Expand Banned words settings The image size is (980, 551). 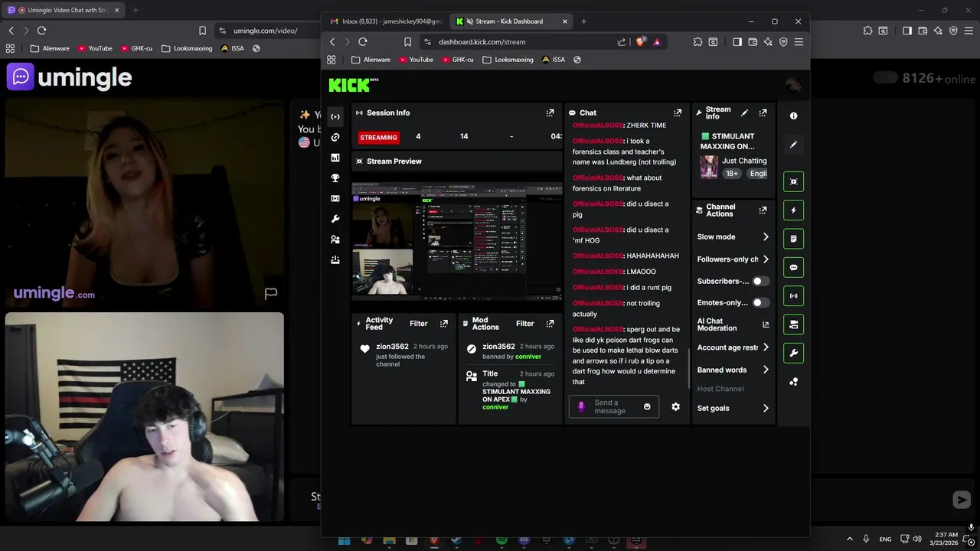point(733,370)
